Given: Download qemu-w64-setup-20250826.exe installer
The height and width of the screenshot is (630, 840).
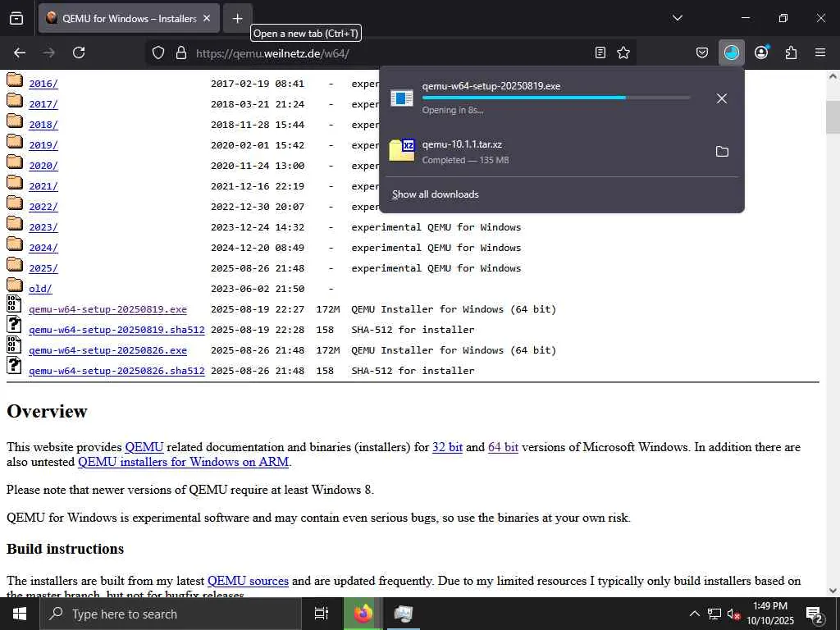Looking at the screenshot, I should 107,350.
